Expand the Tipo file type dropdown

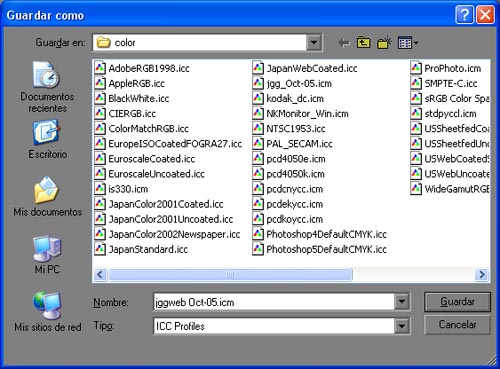pos(402,326)
